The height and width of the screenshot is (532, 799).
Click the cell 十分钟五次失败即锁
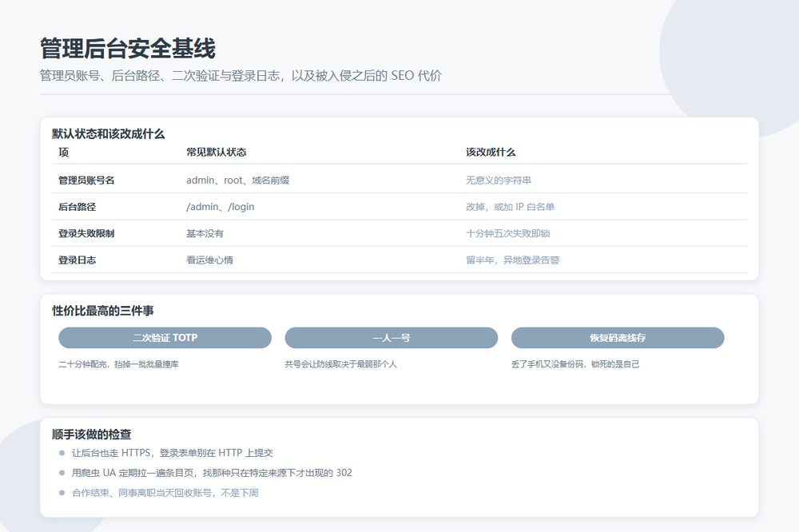[x=508, y=233]
